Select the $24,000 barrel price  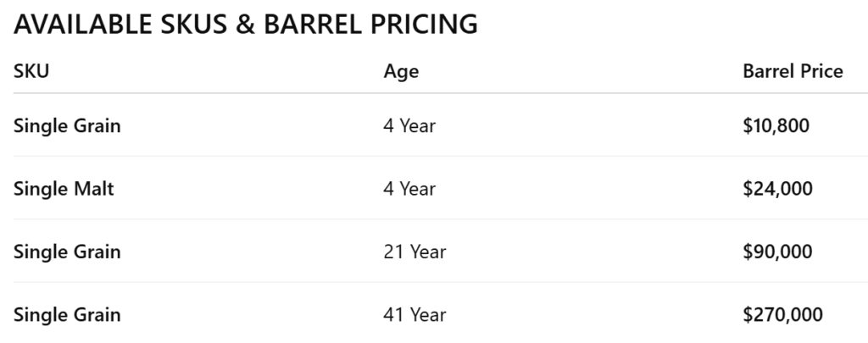pyautogui.click(x=777, y=189)
